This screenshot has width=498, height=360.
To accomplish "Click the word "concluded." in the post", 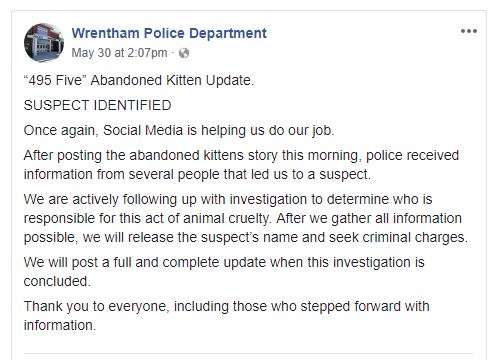I will point(57,281).
